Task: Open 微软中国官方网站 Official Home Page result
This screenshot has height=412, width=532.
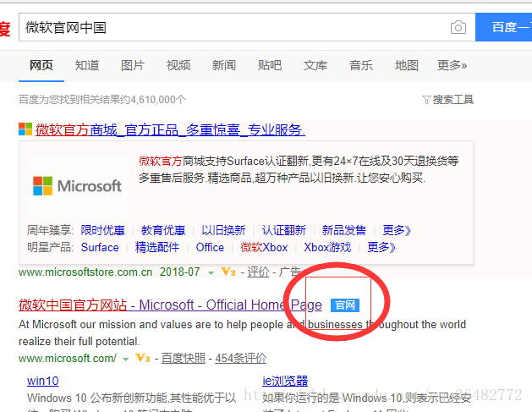Action: [170, 305]
